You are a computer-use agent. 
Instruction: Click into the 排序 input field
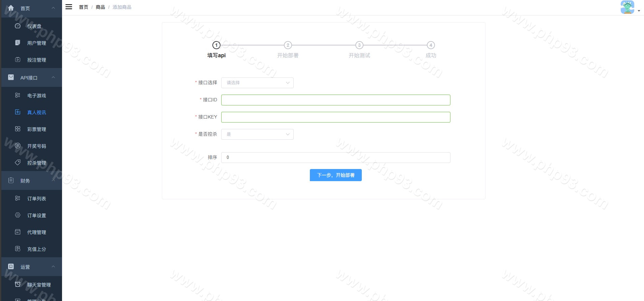tap(335, 158)
